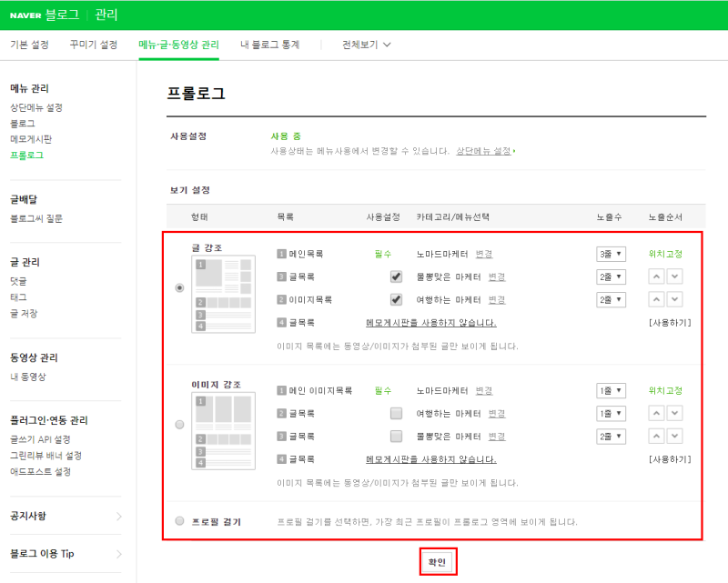Viewport: 728px width, 583px height.
Task: Open 그린리뷰 배너 설정
Action: click(46, 456)
